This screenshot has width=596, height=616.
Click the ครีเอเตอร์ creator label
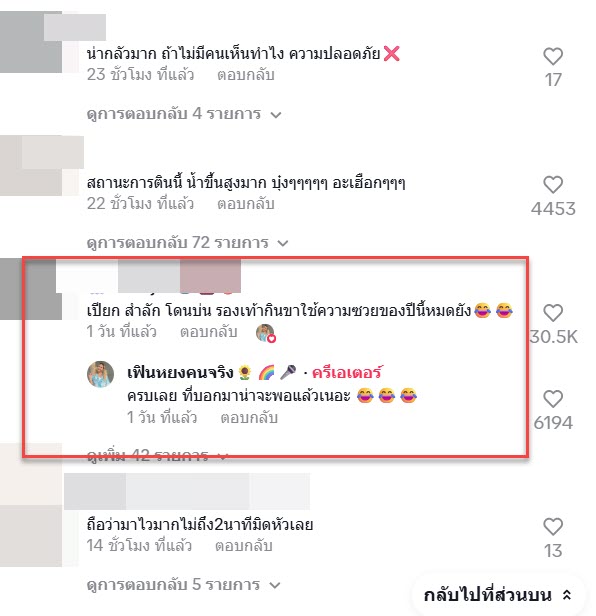point(347,372)
